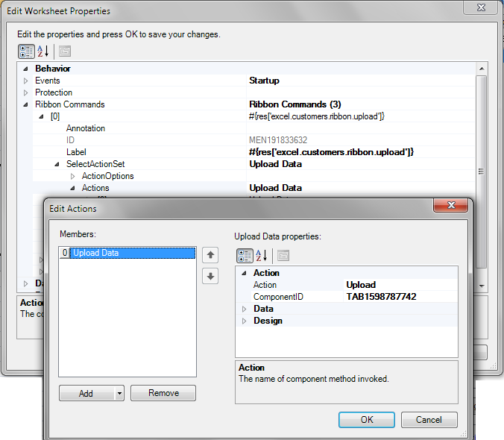Select Upload Data in Members list
The width and height of the screenshot is (504, 440).
[x=127, y=253]
